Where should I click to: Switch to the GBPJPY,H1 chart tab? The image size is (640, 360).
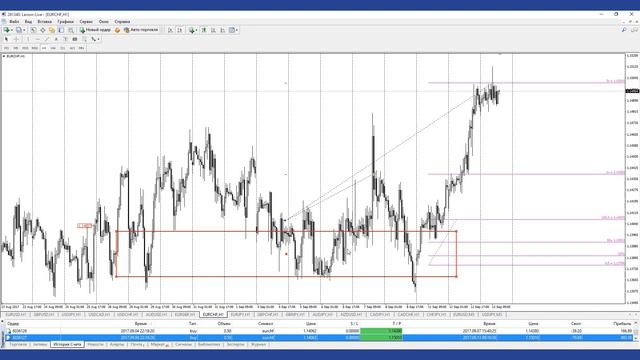[295, 315]
